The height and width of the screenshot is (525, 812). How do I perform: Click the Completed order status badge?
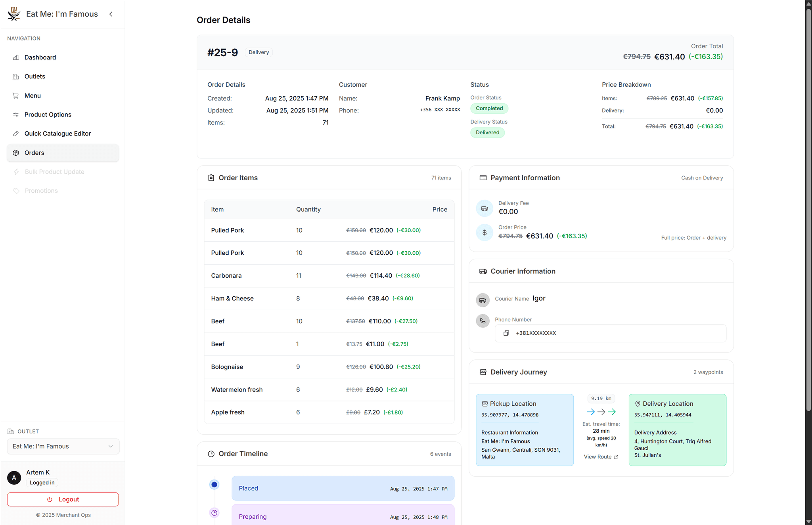(489, 108)
